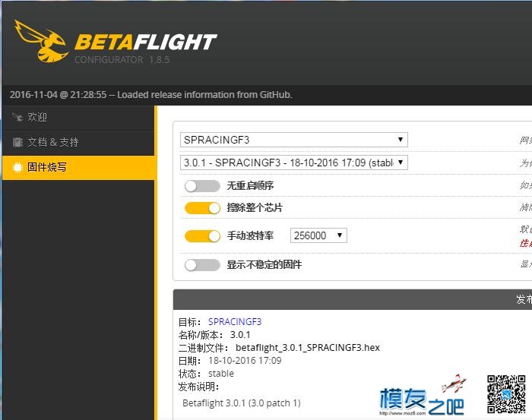Screen dimensions: 532x420
Task: Click the blue SPRACINGF3 target link
Action: 235,322
